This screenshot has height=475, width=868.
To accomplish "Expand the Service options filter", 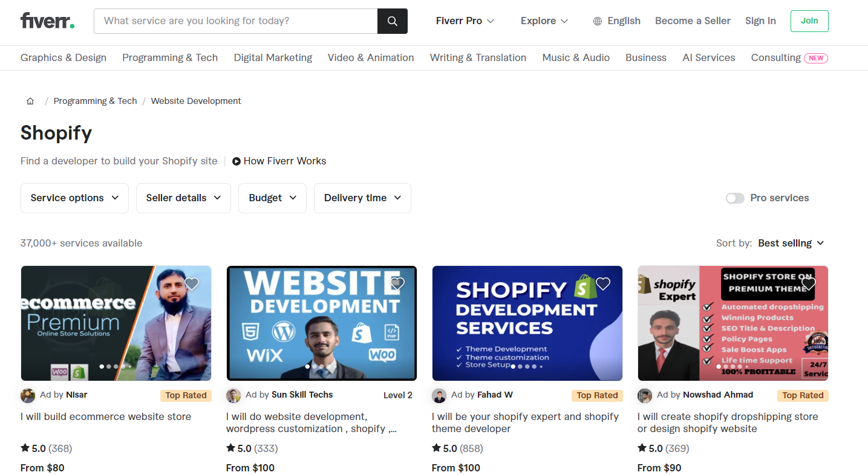I will click(x=74, y=198).
